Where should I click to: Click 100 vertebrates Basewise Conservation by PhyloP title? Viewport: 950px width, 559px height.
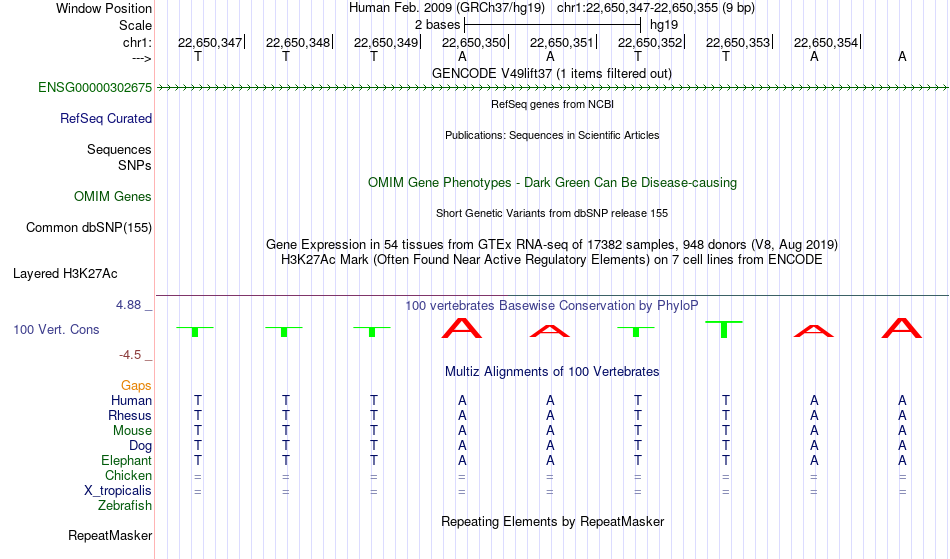point(552,306)
